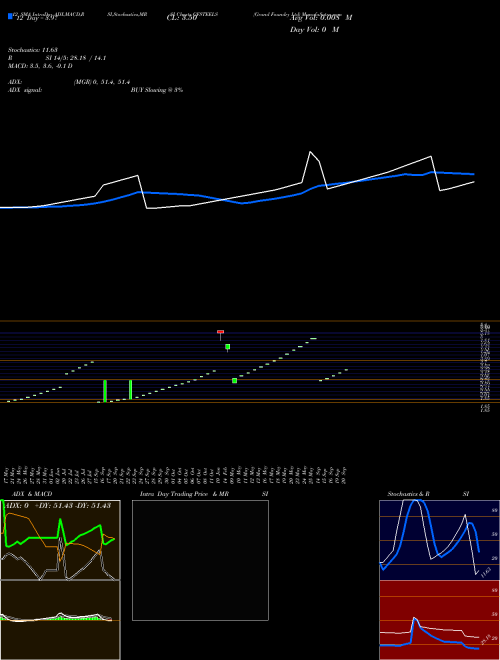
Task: Click the 'BUY Slowing @ 8%' signal text
Action: (x=157, y=90)
